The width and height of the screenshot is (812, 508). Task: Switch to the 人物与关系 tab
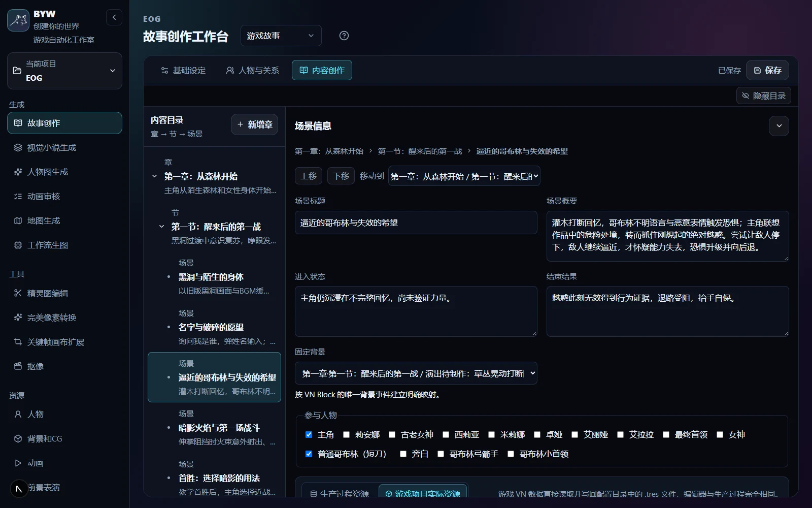click(x=252, y=70)
